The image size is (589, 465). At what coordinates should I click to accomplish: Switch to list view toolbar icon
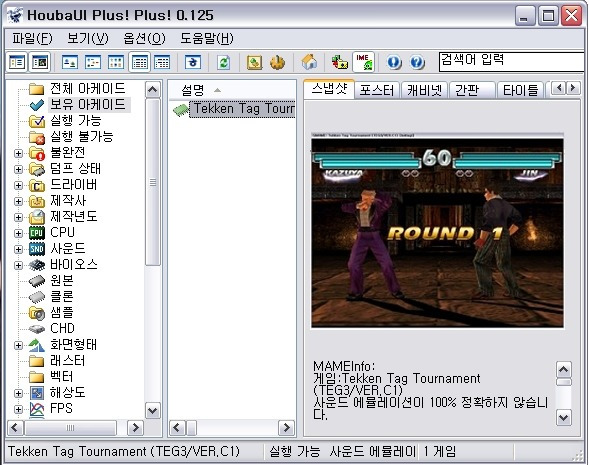point(116,62)
